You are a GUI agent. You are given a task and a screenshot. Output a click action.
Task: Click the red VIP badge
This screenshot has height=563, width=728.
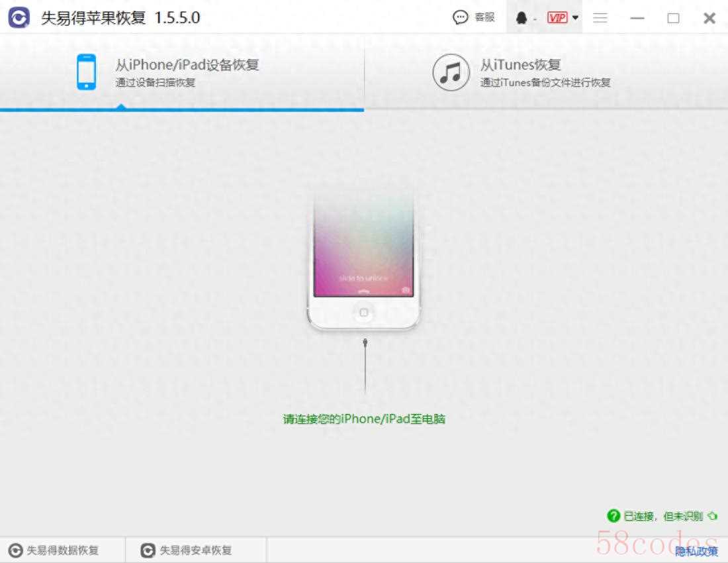[557, 18]
